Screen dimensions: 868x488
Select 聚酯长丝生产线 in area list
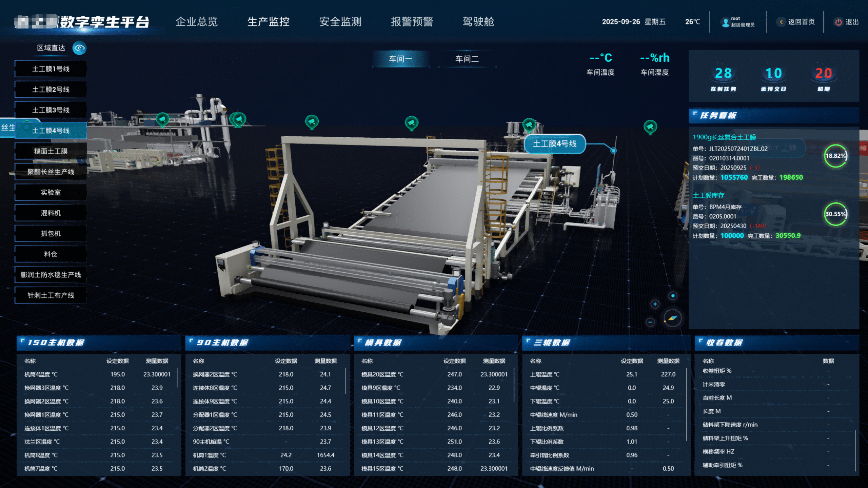pyautogui.click(x=51, y=172)
